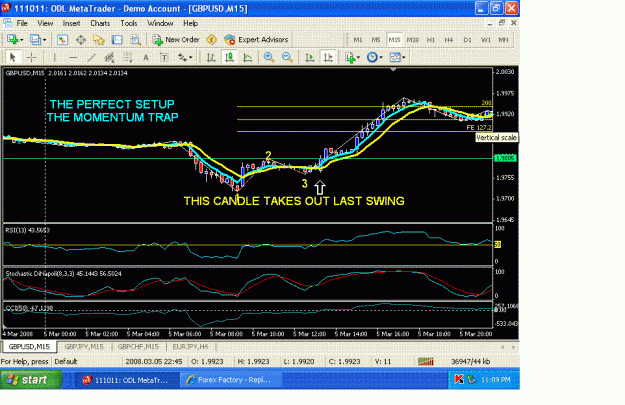Zoom in on the chart

pyautogui.click(x=269, y=57)
